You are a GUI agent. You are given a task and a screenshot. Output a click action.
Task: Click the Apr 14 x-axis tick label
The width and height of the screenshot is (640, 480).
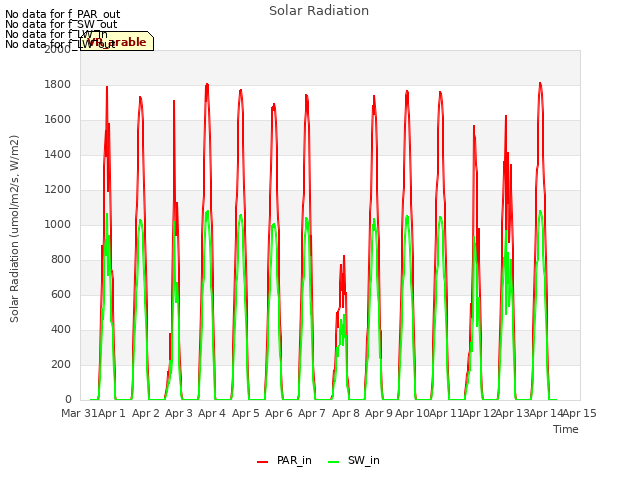[546, 413]
